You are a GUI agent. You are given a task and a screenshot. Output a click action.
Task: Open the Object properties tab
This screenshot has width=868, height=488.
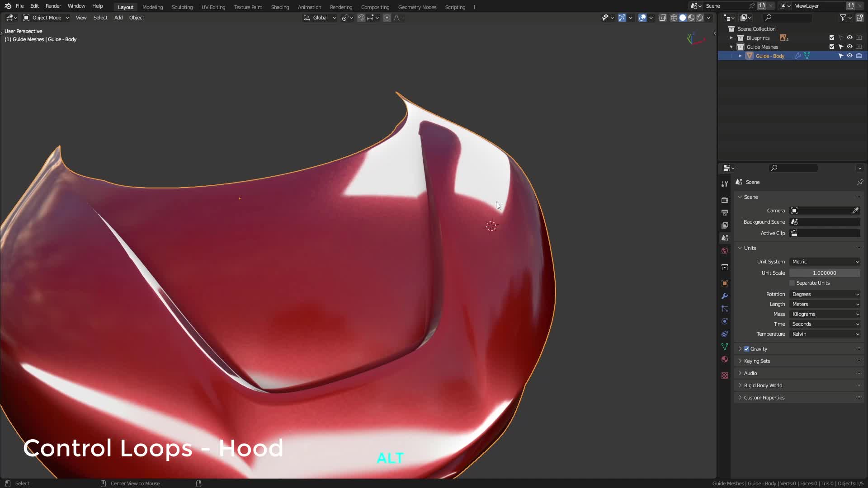(725, 283)
